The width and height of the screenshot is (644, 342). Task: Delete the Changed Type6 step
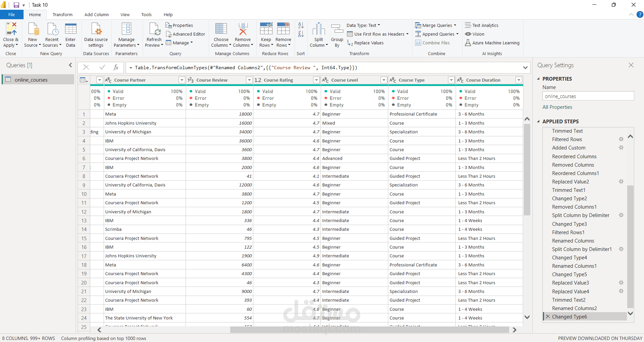548,317
